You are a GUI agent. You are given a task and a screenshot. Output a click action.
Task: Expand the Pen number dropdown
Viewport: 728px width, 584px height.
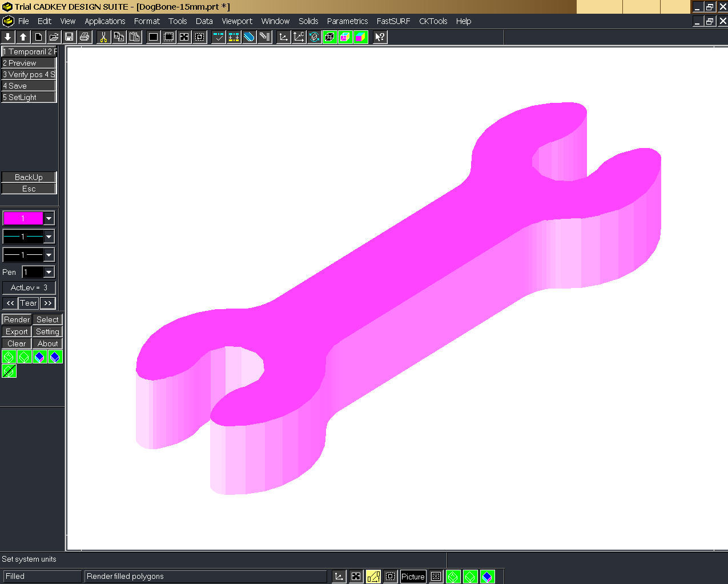[49, 273]
